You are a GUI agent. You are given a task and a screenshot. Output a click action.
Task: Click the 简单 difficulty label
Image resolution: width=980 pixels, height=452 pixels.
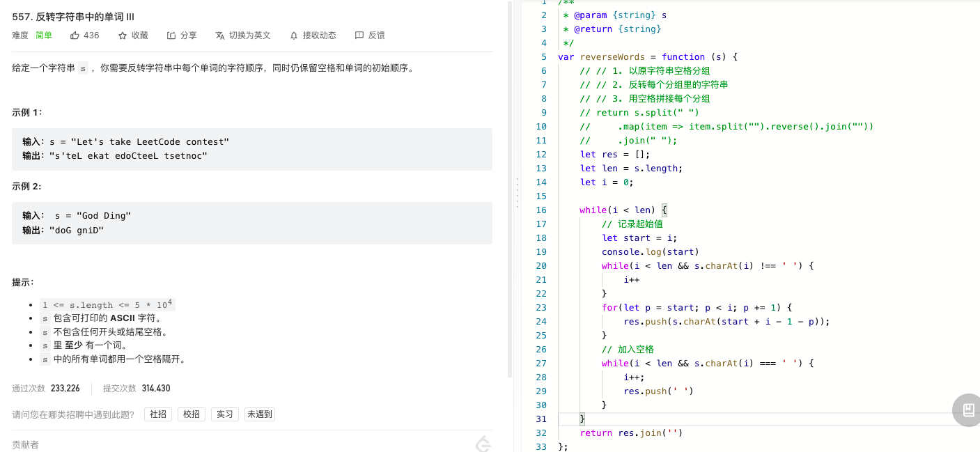click(x=44, y=36)
